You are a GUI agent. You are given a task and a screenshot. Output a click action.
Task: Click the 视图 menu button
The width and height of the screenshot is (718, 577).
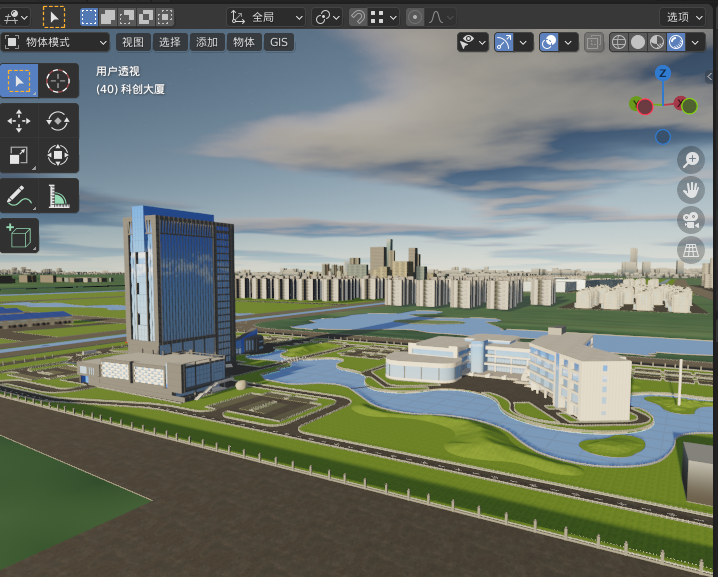tap(133, 42)
